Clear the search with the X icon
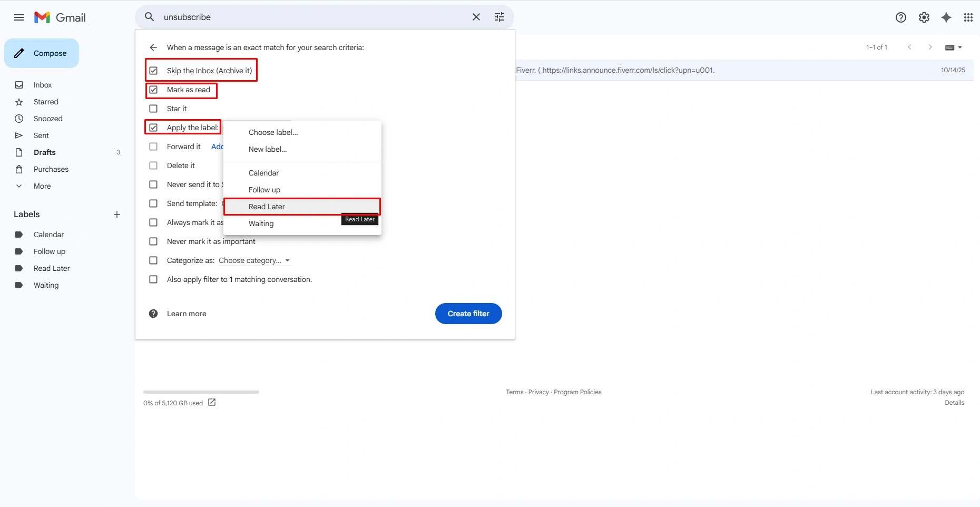The height and width of the screenshot is (507, 980). pyautogui.click(x=476, y=17)
